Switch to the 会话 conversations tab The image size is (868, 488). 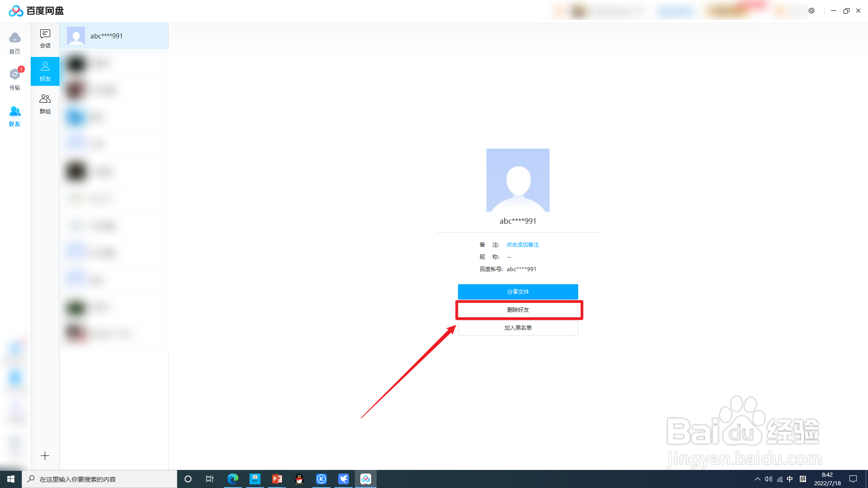pos(45,38)
